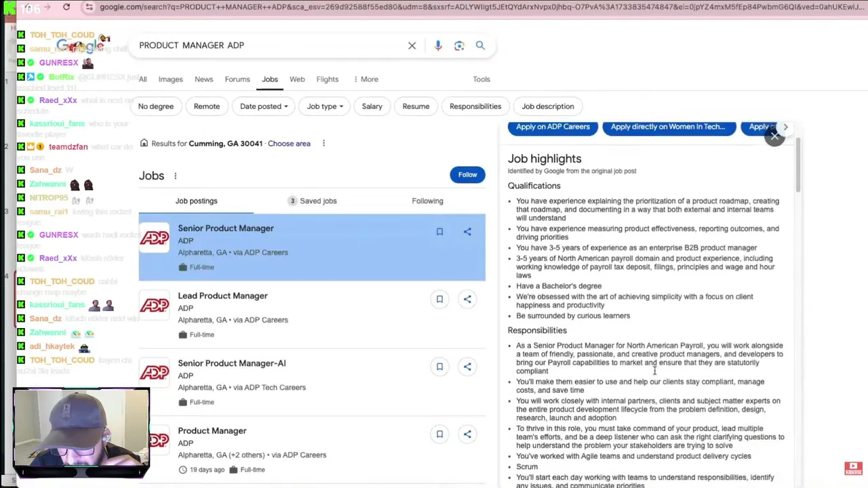Bookmark the Senior Product Manager-AI job
Image resolution: width=868 pixels, height=488 pixels.
coord(439,367)
